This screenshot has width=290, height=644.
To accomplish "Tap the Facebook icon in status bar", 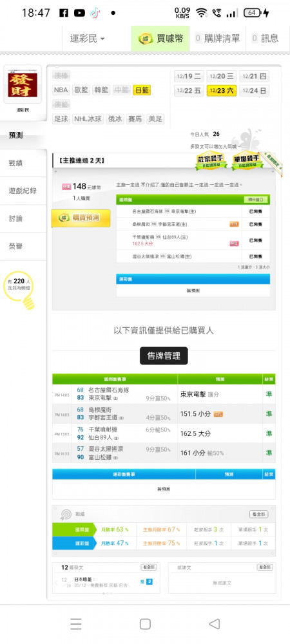I will click(64, 13).
